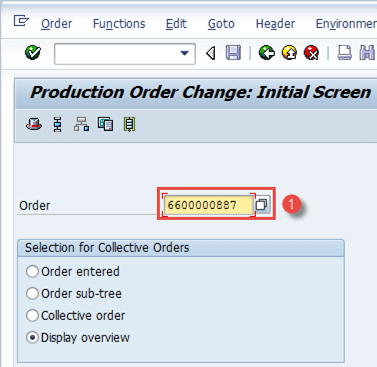Image resolution: width=377 pixels, height=367 pixels.
Task: Open the command field dropdown arrow
Action: click(x=184, y=53)
